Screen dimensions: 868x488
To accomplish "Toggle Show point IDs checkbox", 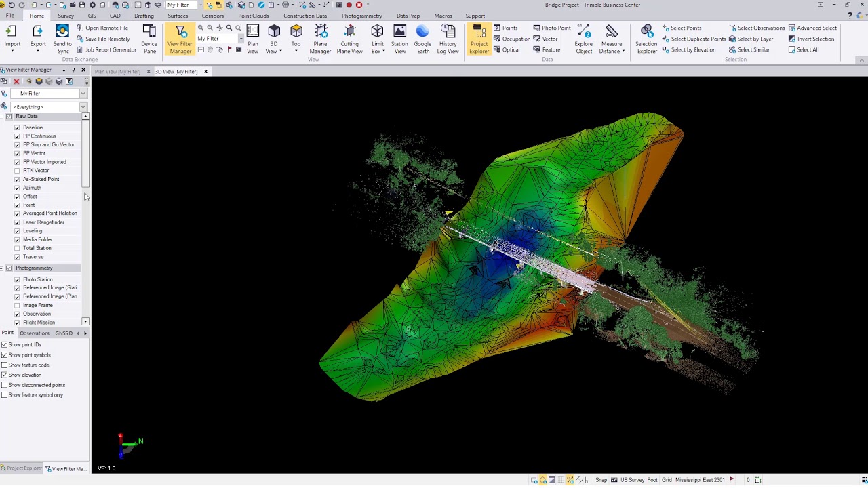I will point(4,344).
